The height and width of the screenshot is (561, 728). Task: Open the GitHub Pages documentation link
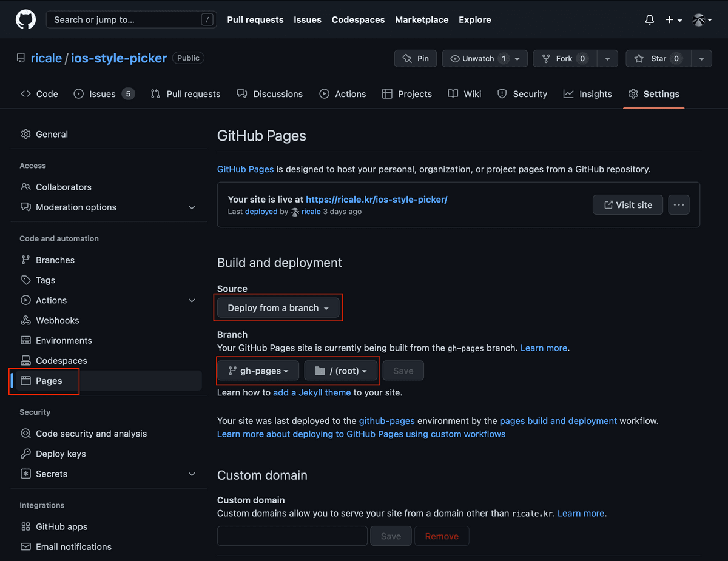245,169
